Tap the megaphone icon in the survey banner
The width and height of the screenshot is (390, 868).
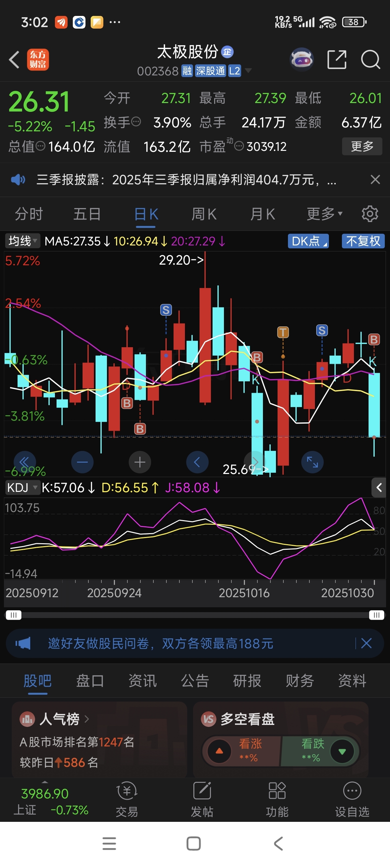coord(23,644)
